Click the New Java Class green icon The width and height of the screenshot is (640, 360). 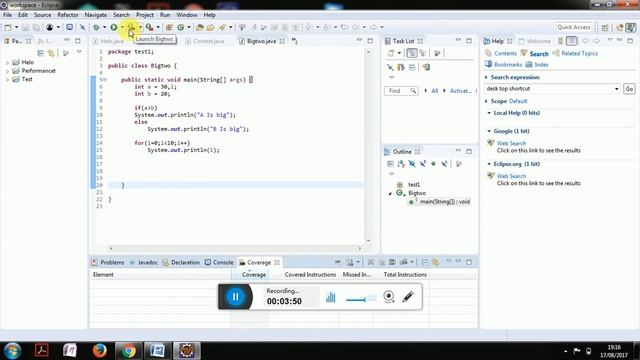(x=180, y=27)
